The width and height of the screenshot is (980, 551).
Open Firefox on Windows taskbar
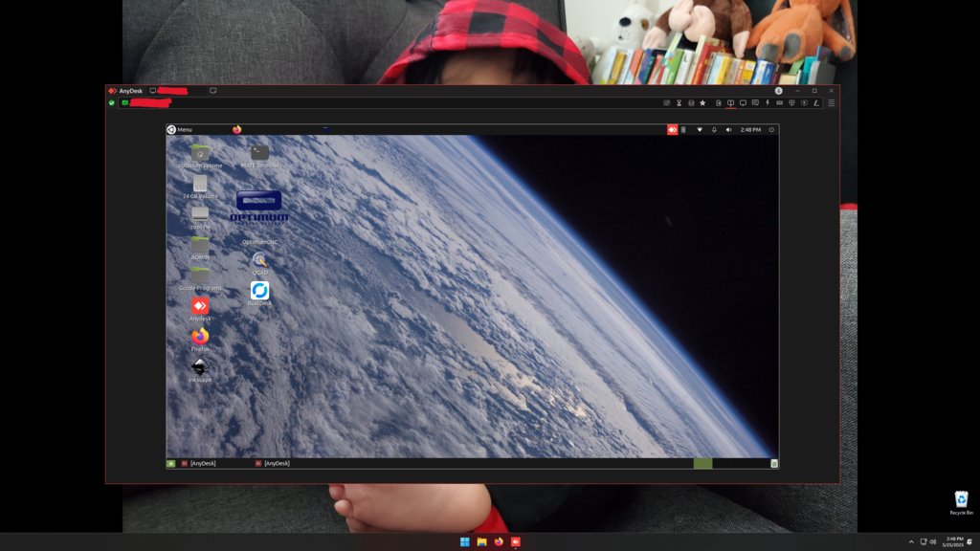click(x=499, y=541)
